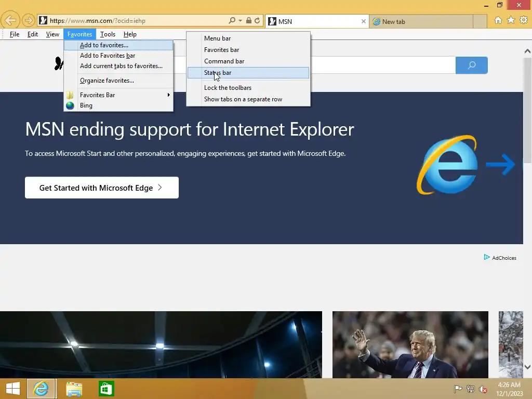Open the waving man news thumbnail
The image size is (532, 399).
point(410,344)
